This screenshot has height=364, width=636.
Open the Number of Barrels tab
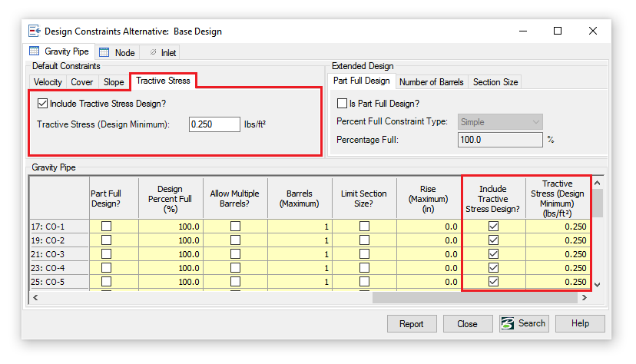431,81
